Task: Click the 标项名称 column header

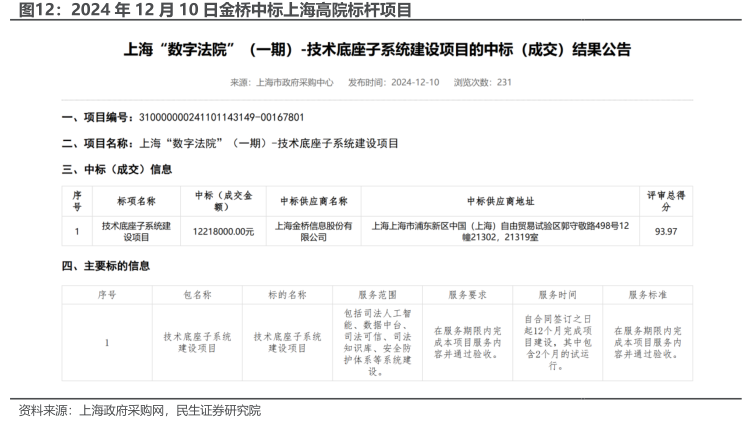Action: coord(136,200)
